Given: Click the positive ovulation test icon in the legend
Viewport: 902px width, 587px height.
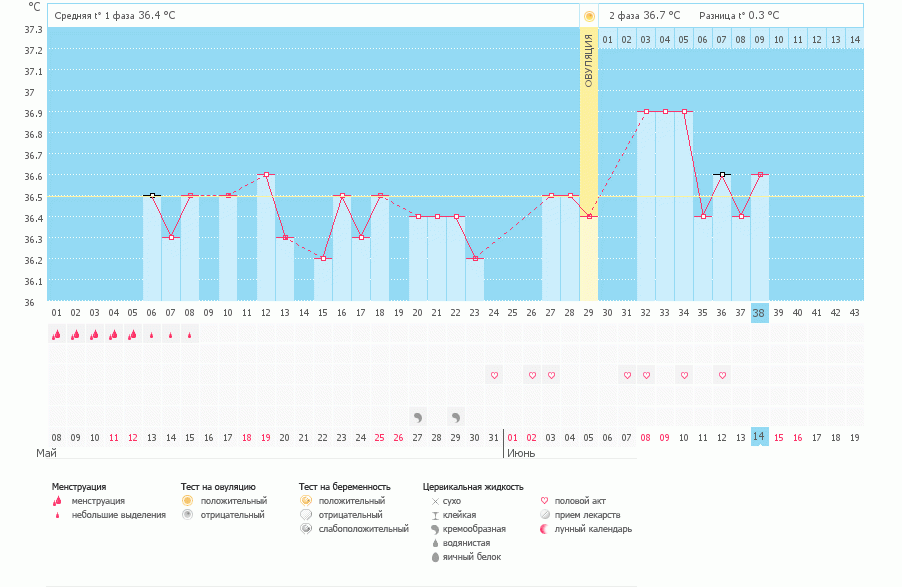Looking at the screenshot, I should (x=187, y=500).
